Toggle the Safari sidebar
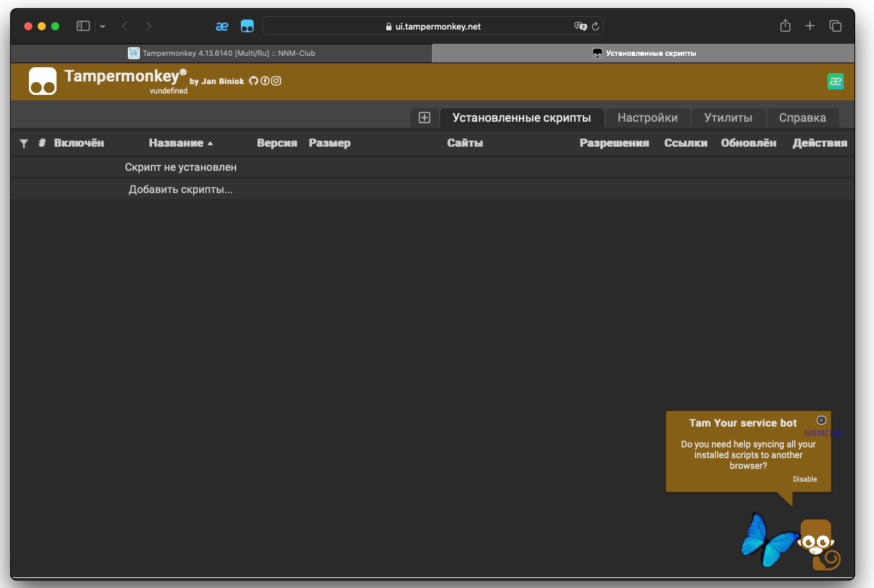This screenshot has height=588, width=874. click(x=83, y=26)
